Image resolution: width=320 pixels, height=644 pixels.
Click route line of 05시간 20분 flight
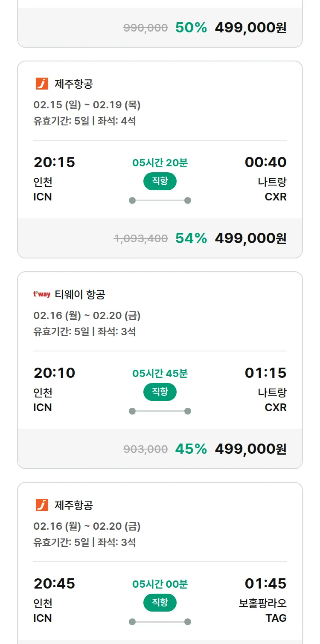[160, 200]
